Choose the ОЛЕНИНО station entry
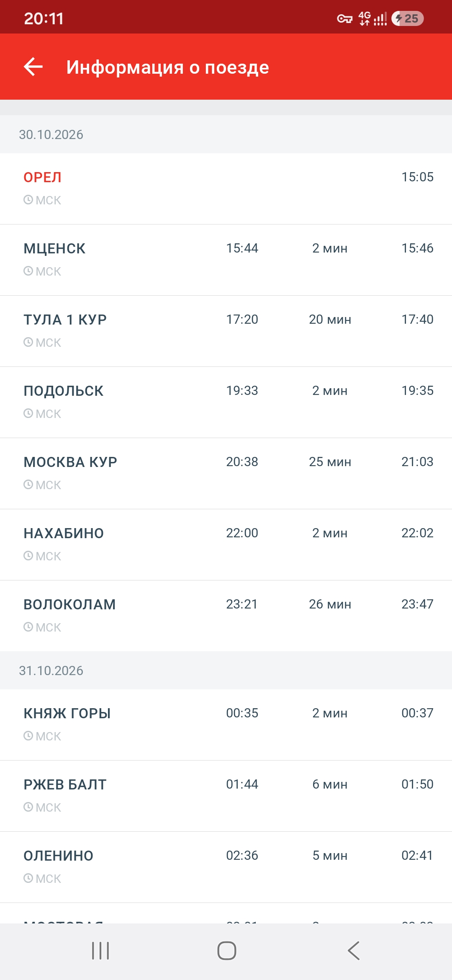The image size is (452, 980). pos(226,867)
